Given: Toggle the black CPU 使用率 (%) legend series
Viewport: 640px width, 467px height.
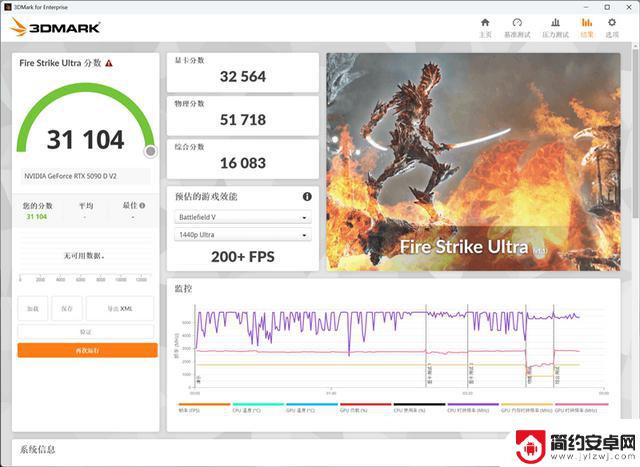Looking at the screenshot, I should (x=420, y=408).
